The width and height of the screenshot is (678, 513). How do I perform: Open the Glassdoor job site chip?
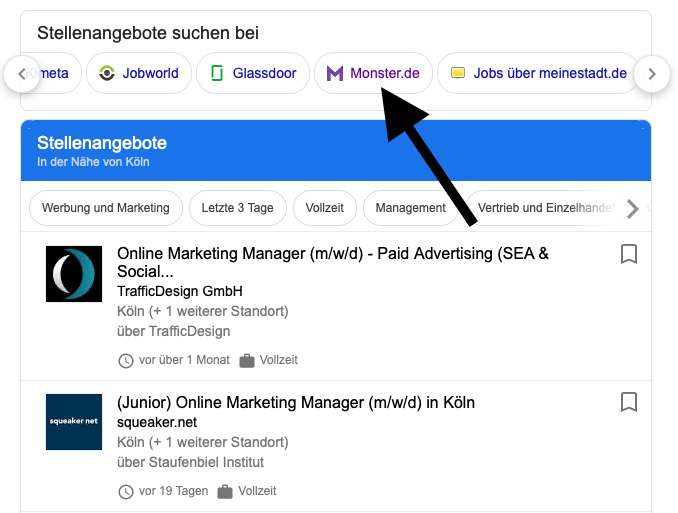(x=253, y=73)
